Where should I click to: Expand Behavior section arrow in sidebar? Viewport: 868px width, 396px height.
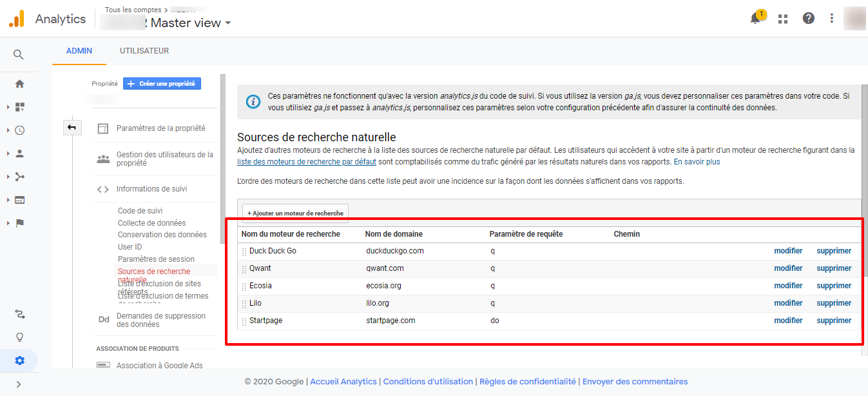click(8, 200)
